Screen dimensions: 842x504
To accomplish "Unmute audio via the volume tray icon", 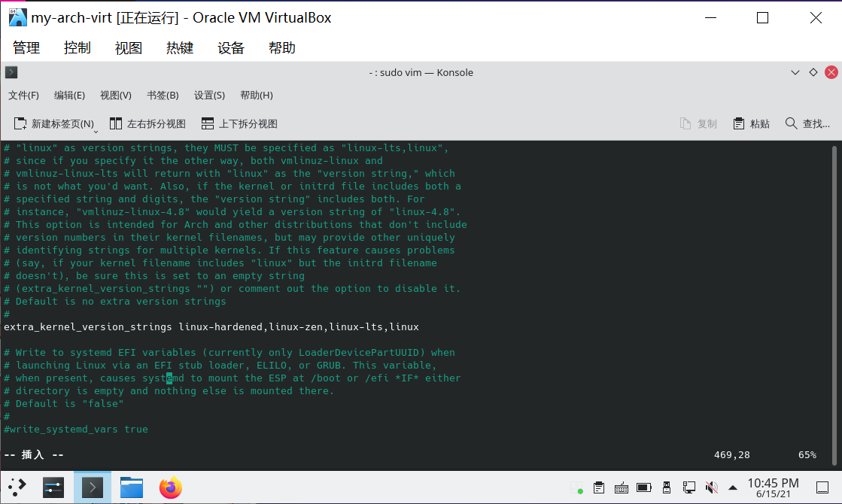I will [x=712, y=487].
